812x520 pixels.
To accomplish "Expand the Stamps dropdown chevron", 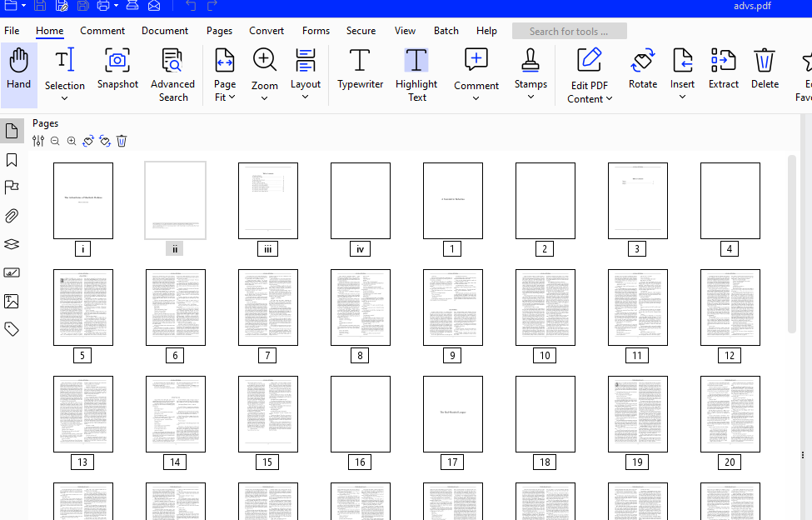I will 531,97.
